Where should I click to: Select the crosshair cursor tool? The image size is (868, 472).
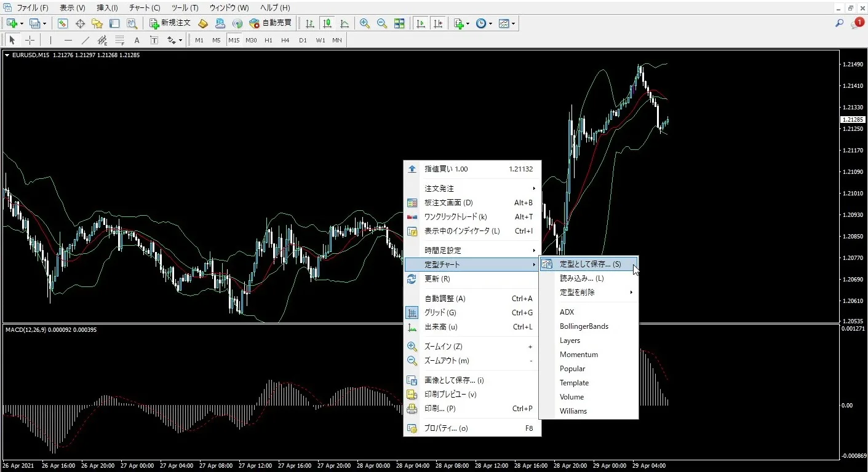[30, 40]
